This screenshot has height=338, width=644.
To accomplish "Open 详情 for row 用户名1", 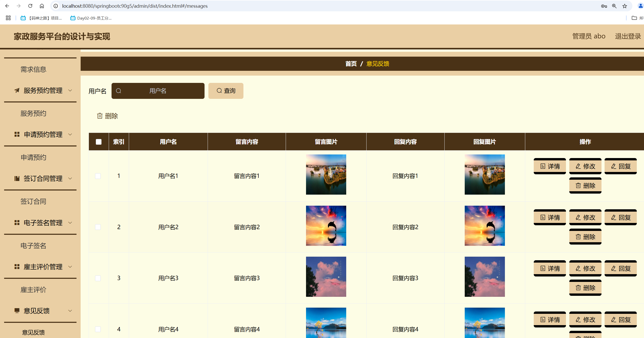I will tap(550, 166).
